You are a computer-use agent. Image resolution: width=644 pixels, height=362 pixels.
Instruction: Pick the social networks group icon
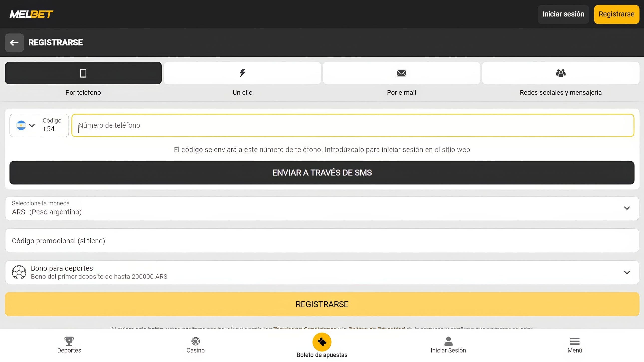tap(560, 73)
